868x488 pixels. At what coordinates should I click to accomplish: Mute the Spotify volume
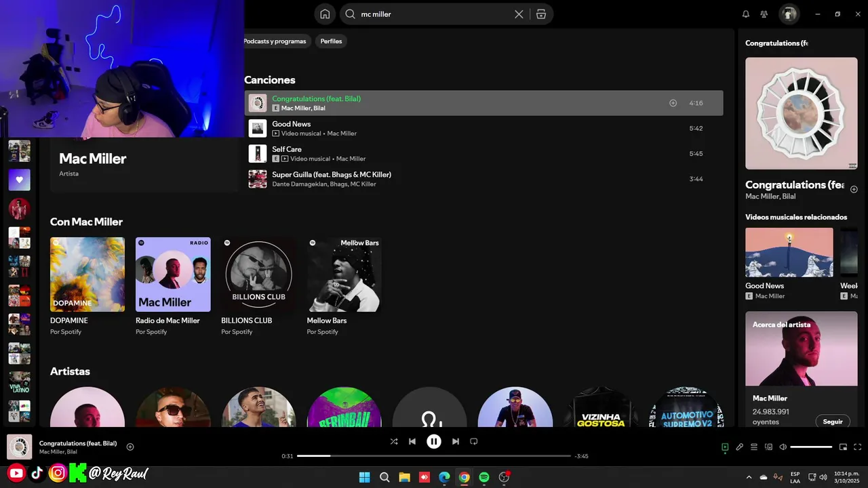[783, 447]
